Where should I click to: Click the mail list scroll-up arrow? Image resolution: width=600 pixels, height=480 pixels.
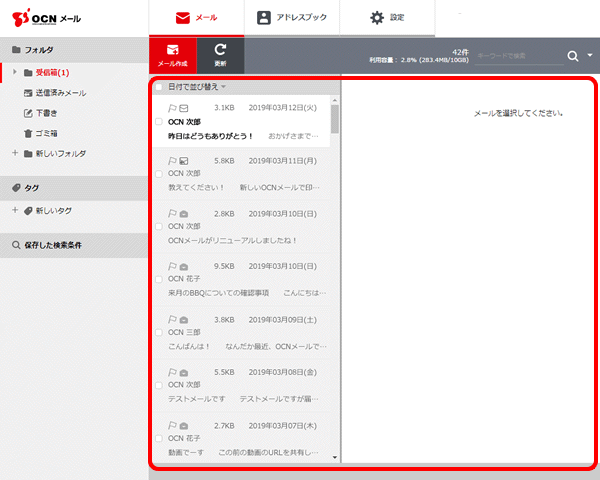(x=335, y=100)
